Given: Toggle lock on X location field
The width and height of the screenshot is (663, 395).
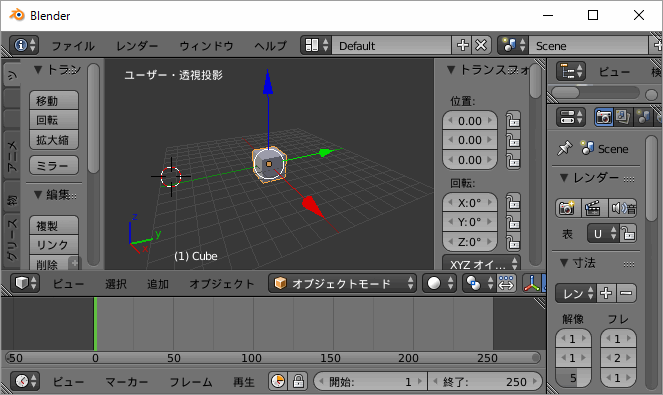Looking at the screenshot, I should pos(513,121).
